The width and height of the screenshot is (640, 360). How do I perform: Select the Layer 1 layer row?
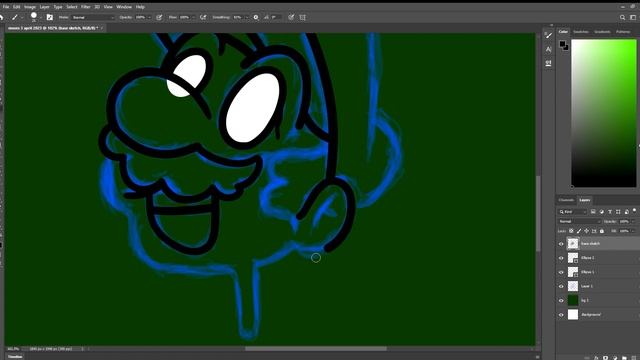[x=598, y=287]
